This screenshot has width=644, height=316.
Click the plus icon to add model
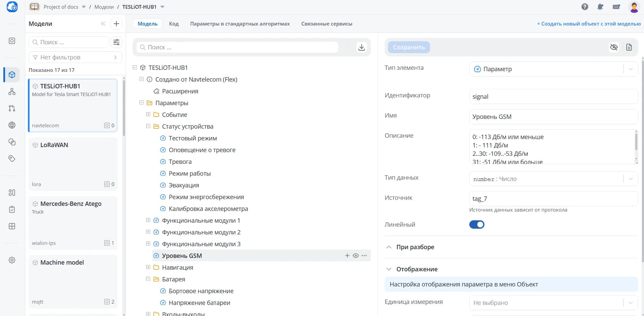[x=116, y=24]
